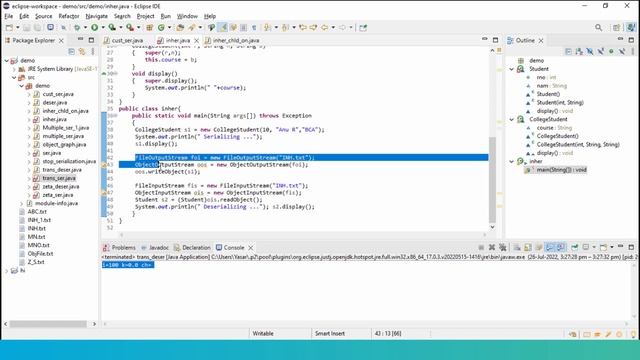Image resolution: width=640 pixels, height=360 pixels.
Task: Open Display Selected Console dropdown arrow
Action: pyautogui.click(x=594, y=247)
